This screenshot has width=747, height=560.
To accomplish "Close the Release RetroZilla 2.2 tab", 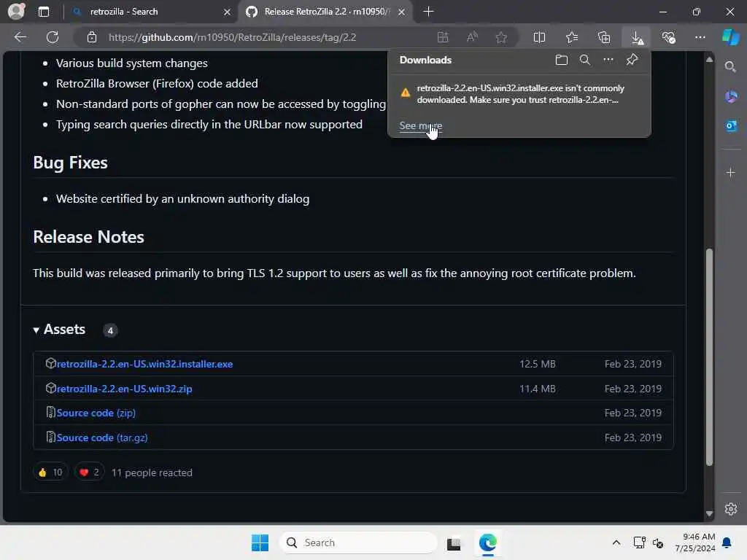I will pos(402,12).
